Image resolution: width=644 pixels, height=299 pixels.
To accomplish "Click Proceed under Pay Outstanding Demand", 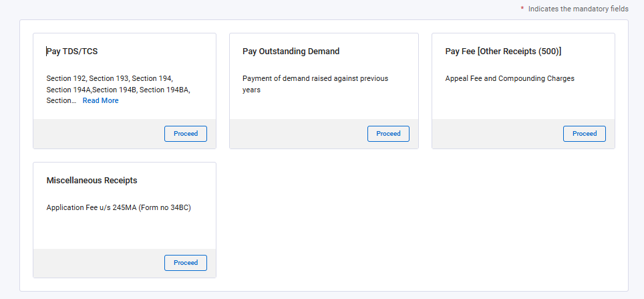I will coord(388,134).
